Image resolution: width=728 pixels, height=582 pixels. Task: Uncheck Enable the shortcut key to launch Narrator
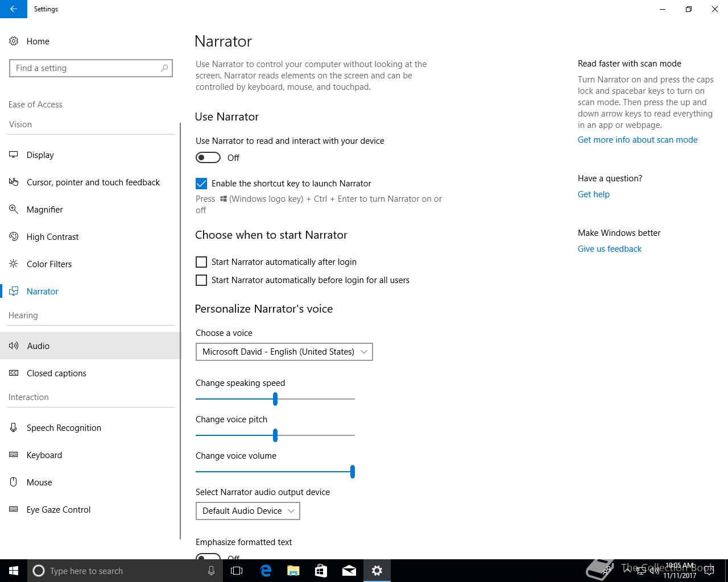(201, 184)
